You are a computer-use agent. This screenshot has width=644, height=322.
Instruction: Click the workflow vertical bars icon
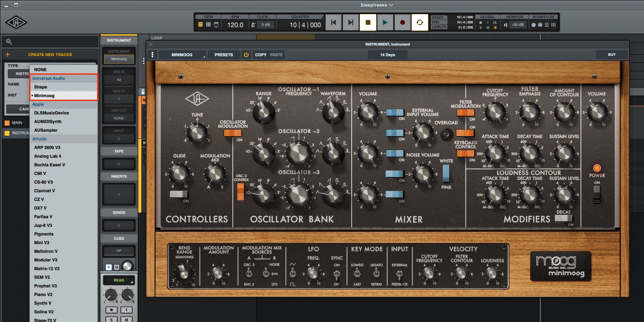[553, 25]
